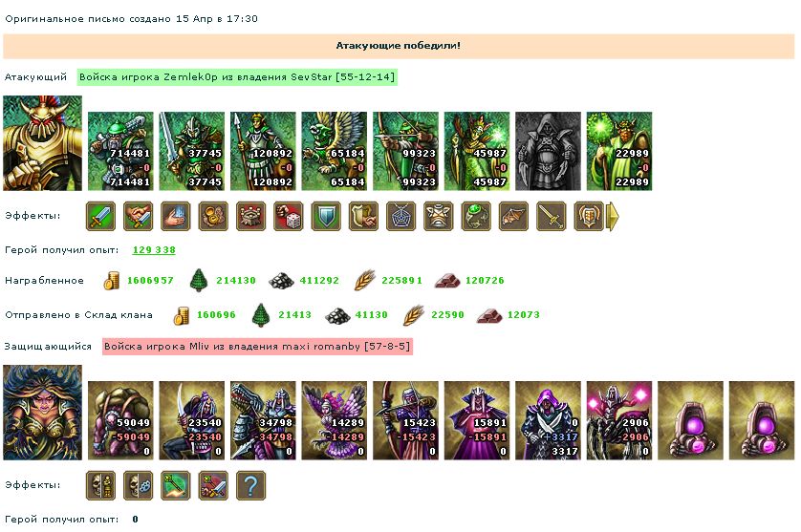Click the looted gold amount 1606957
Image resolution: width=801 pixels, height=532 pixels.
pos(150,280)
